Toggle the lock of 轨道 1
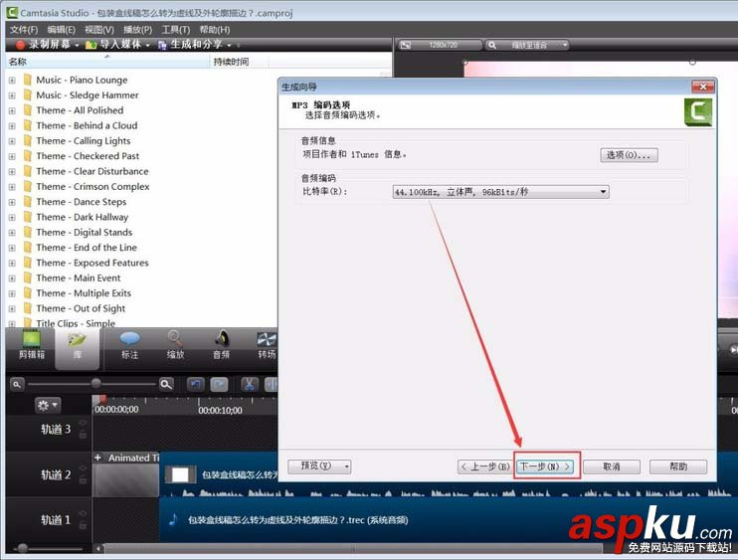 click(83, 525)
